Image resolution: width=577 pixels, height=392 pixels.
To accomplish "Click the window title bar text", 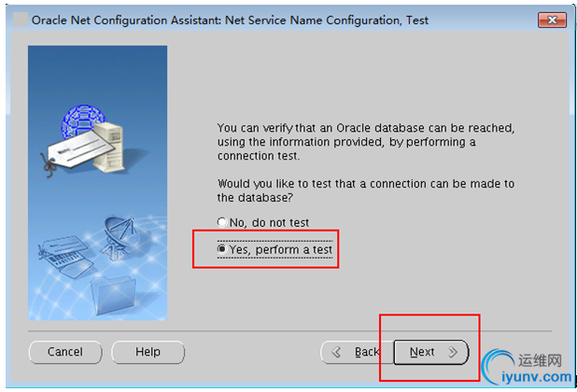I will (230, 21).
